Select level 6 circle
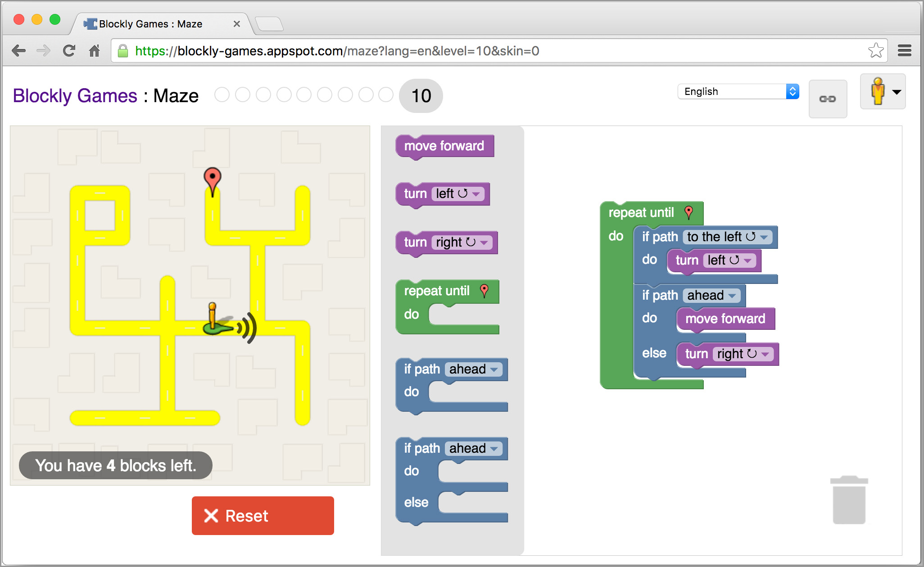The width and height of the screenshot is (924, 567). click(325, 95)
